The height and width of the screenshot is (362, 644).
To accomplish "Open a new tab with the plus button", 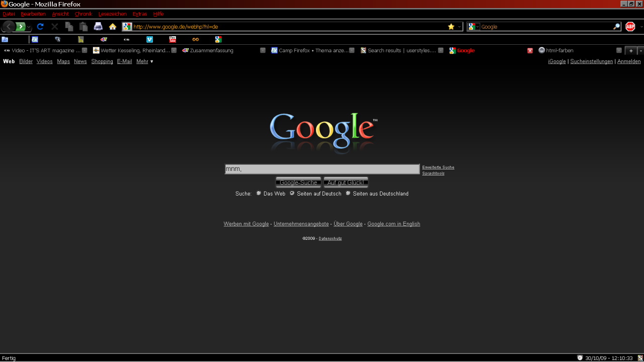I will click(631, 50).
